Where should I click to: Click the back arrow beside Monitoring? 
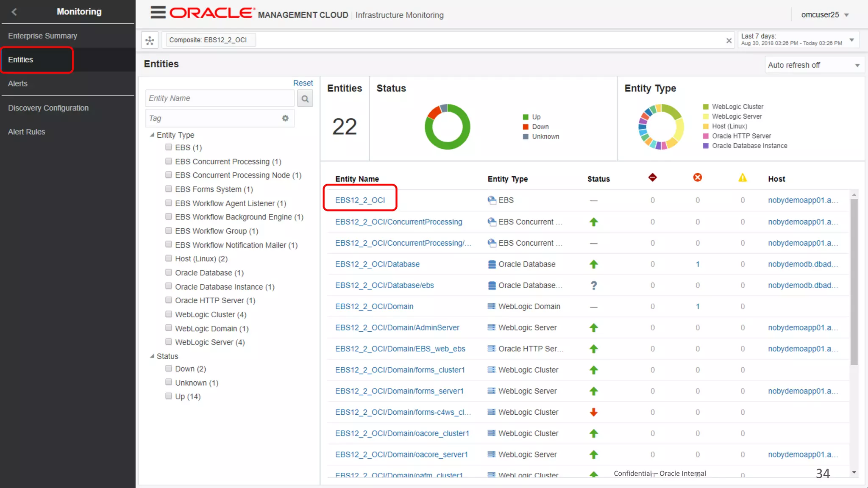click(x=14, y=12)
